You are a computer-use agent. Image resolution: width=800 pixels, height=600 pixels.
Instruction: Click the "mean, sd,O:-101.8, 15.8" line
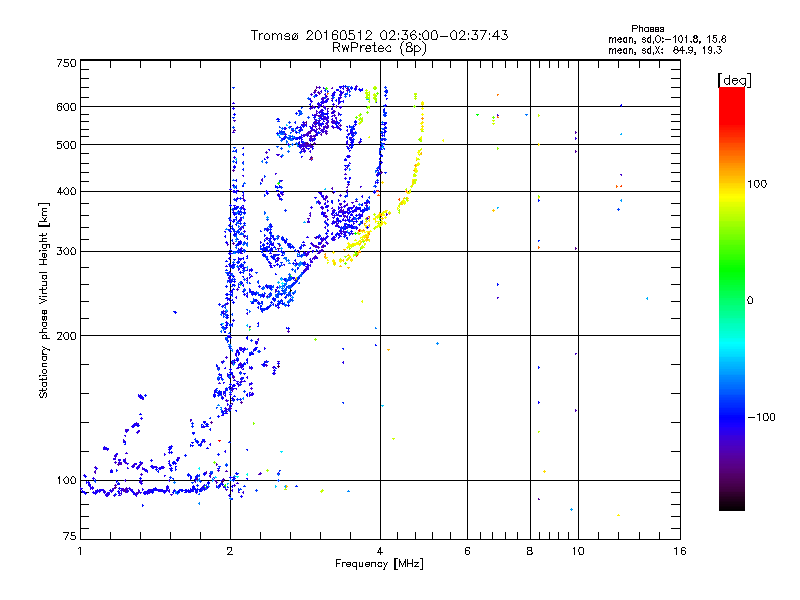[667, 39]
